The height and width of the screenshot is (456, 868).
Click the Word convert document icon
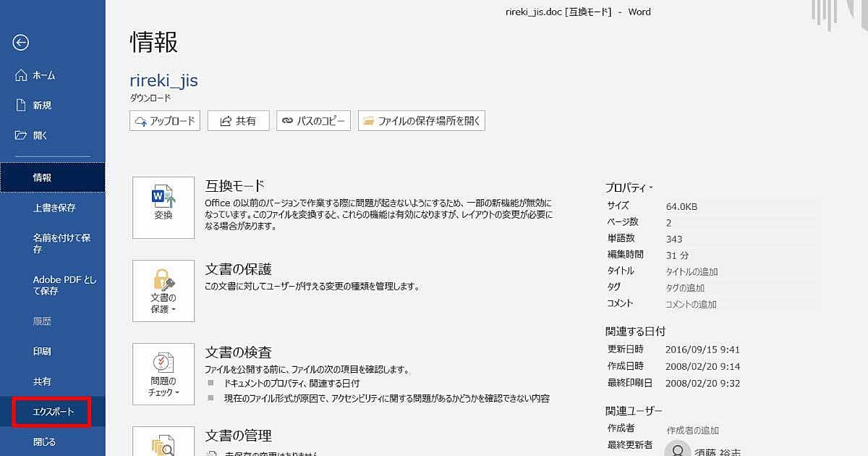coord(163,197)
